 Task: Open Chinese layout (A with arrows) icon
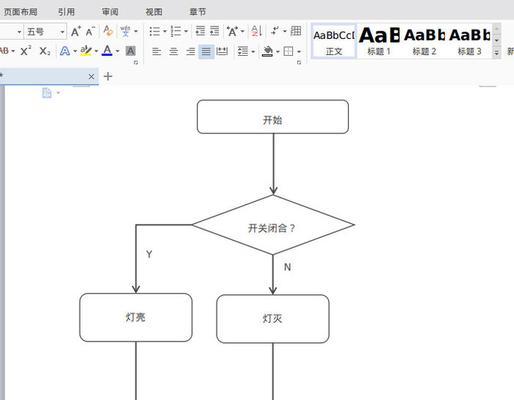232,31
